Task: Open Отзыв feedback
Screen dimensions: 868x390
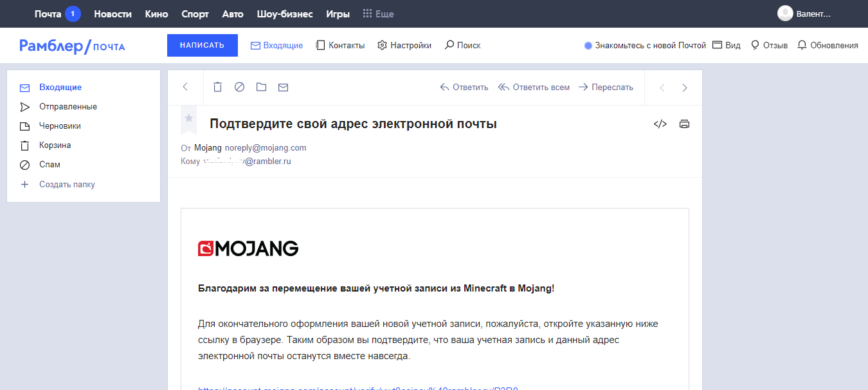Action: [x=769, y=46]
